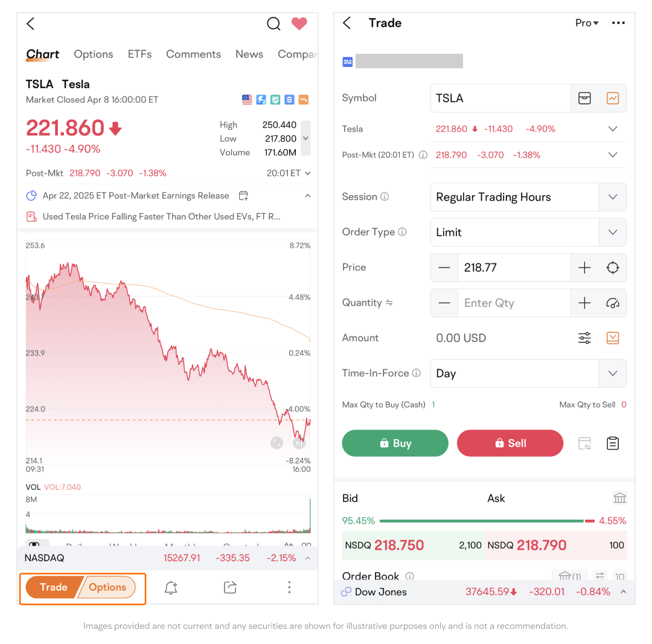Viewport: 652px width, 644px height.
Task: Click the orange chart icon beside TSLA
Action: coord(613,98)
